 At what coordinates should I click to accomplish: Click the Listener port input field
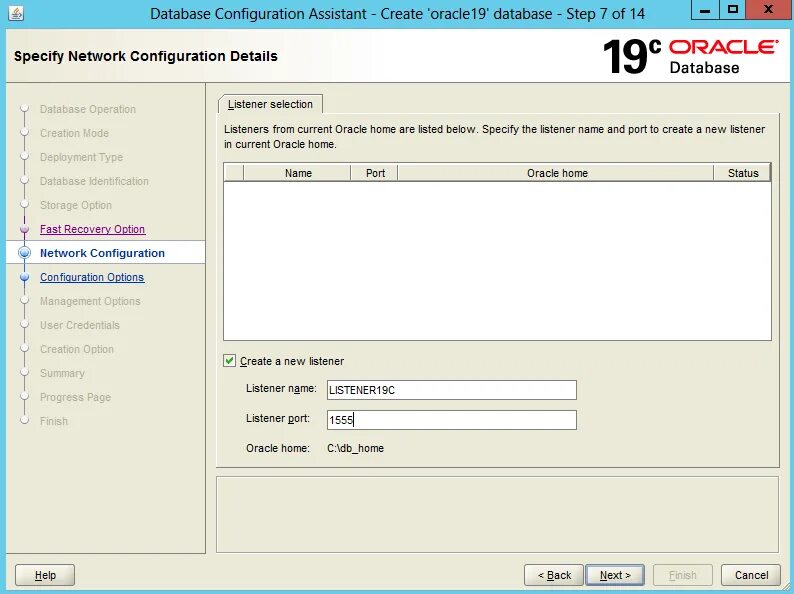click(452, 420)
